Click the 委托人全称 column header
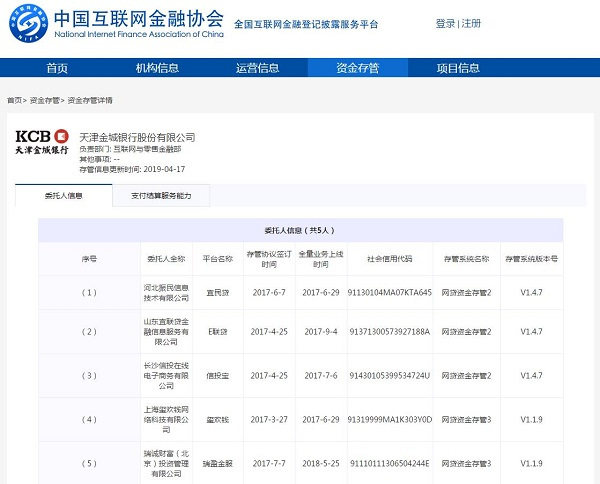 (x=166, y=259)
